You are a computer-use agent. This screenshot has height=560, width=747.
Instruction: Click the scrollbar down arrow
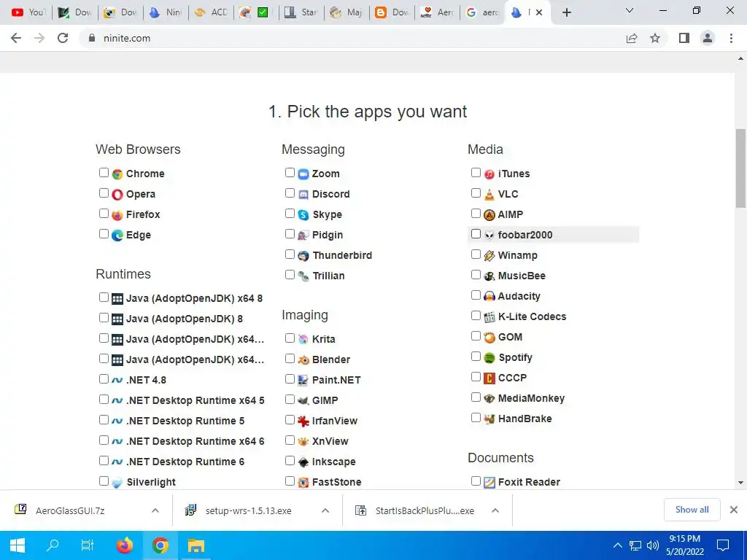coord(740,483)
